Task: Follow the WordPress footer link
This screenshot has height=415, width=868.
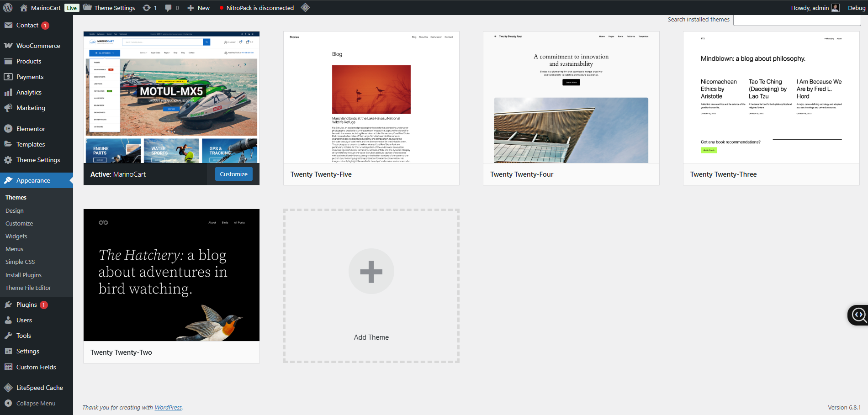Action: (168, 407)
